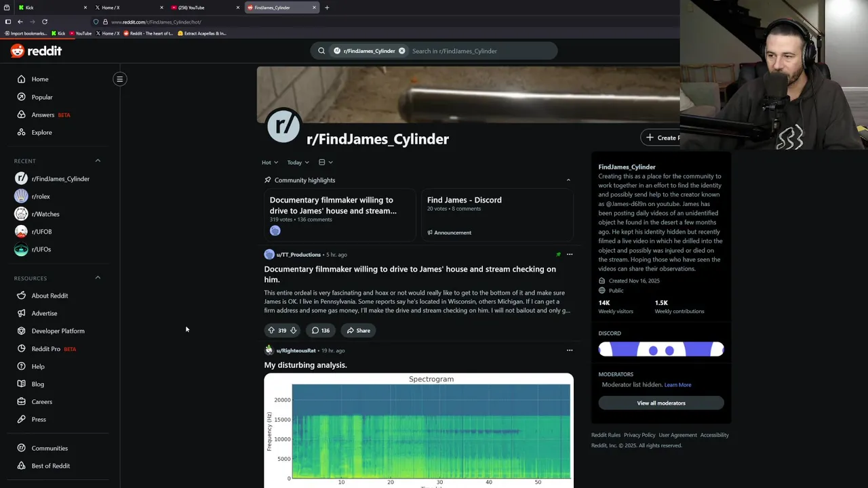
Task: Open the 136 comments button
Action: pos(321,331)
